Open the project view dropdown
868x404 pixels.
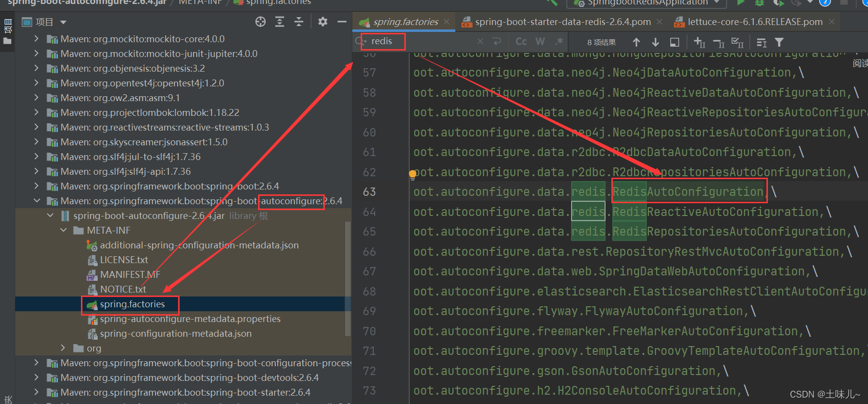click(x=63, y=22)
